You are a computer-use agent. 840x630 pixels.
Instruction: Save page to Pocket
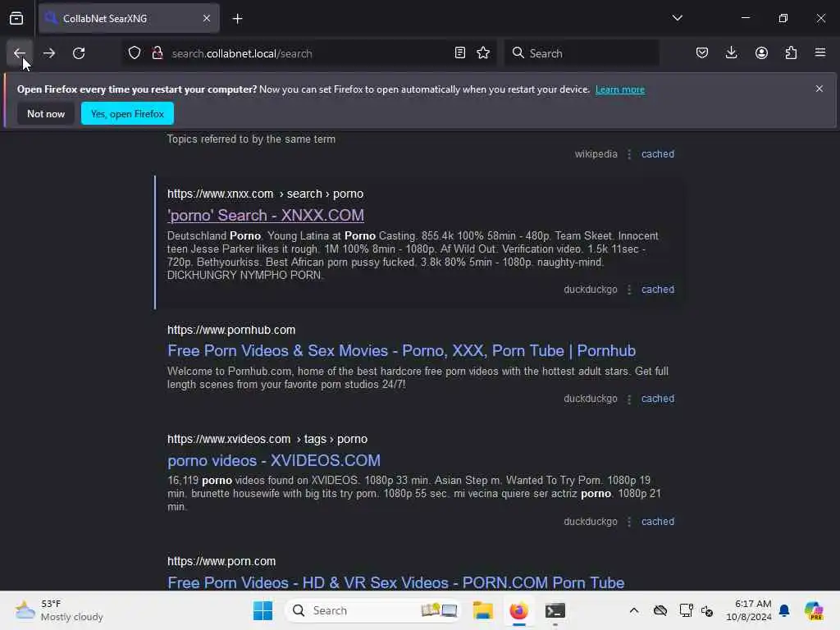[702, 53]
